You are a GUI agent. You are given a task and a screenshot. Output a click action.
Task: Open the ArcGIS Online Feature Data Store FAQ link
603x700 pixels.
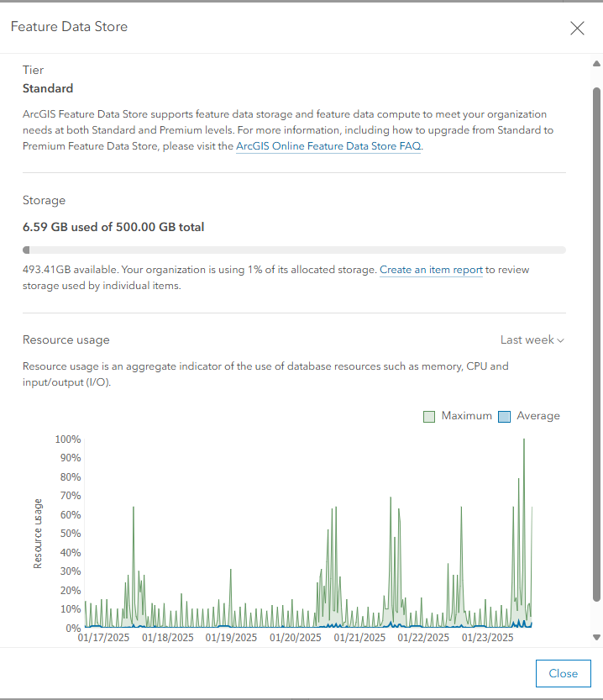(x=328, y=145)
